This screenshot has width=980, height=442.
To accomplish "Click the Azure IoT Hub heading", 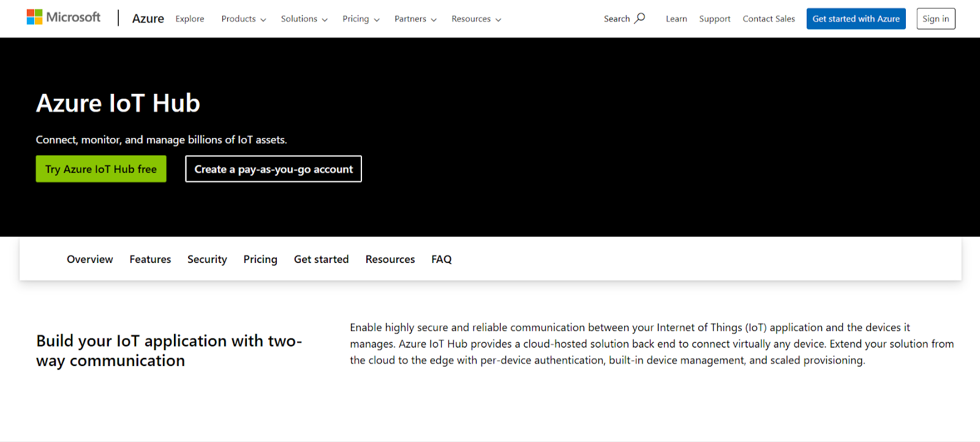I will pos(118,103).
